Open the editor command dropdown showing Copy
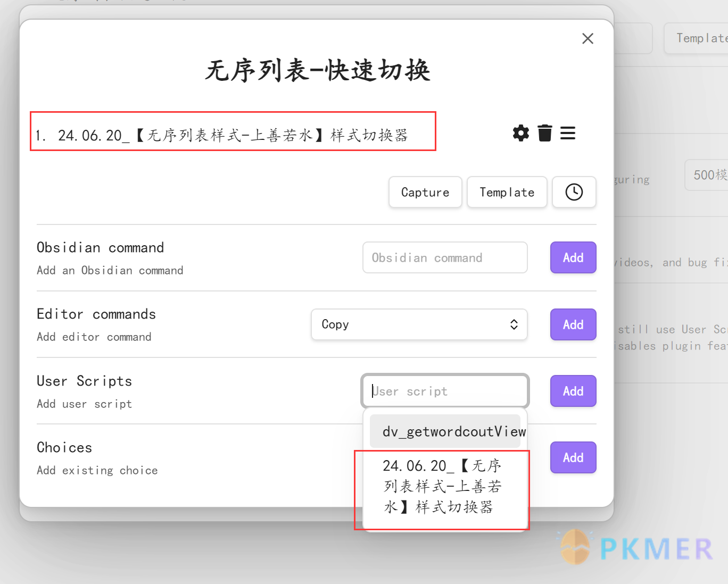Image resolution: width=728 pixels, height=584 pixels. click(x=419, y=324)
